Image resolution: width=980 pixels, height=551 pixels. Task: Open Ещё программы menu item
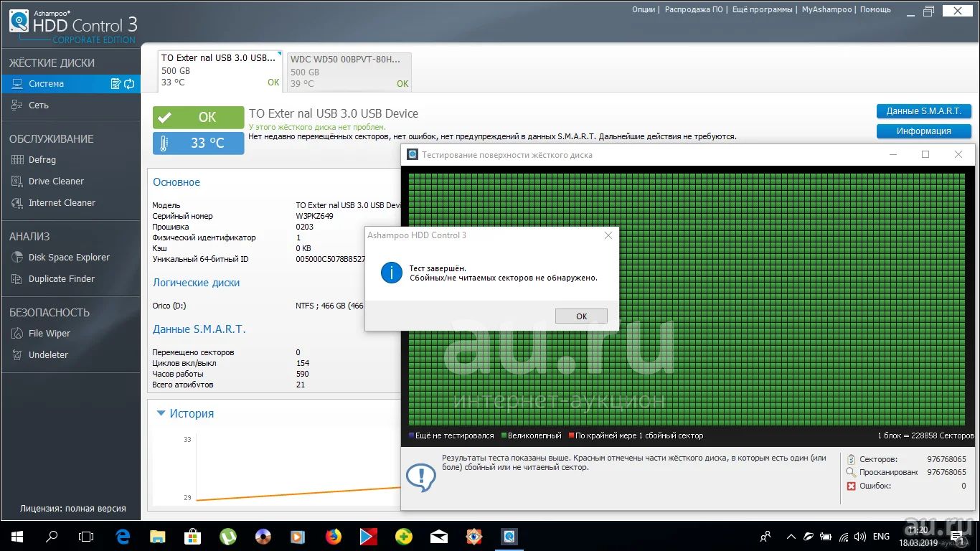coord(762,9)
